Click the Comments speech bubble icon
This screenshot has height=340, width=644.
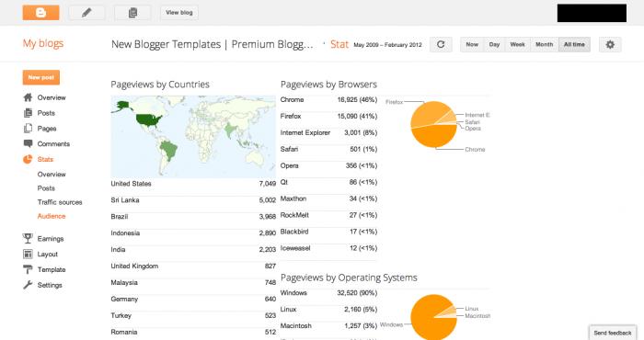point(28,143)
